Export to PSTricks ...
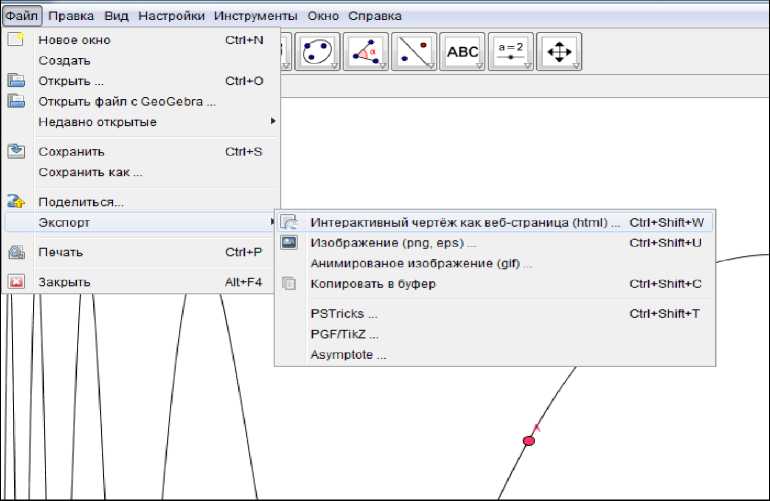770x501 pixels. pos(495,313)
